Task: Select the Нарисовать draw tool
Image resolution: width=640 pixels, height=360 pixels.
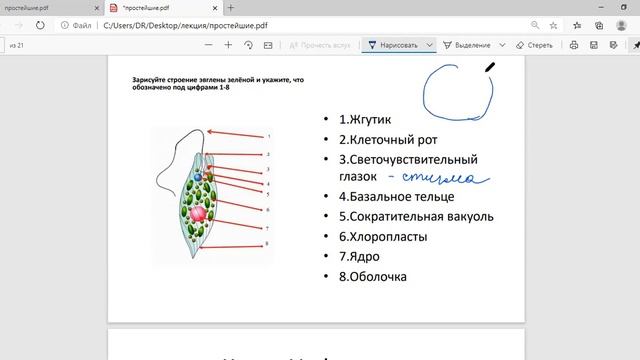Action: [x=393, y=45]
